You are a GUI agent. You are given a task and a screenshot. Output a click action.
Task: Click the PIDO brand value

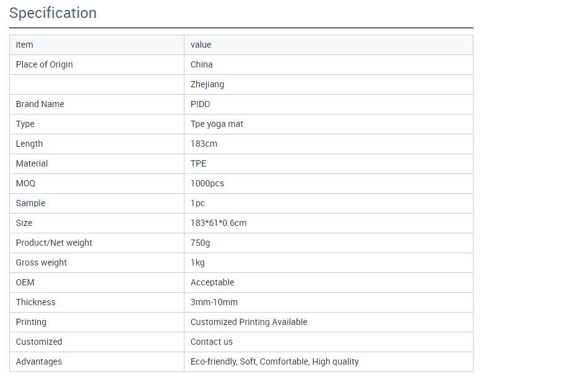coord(201,104)
